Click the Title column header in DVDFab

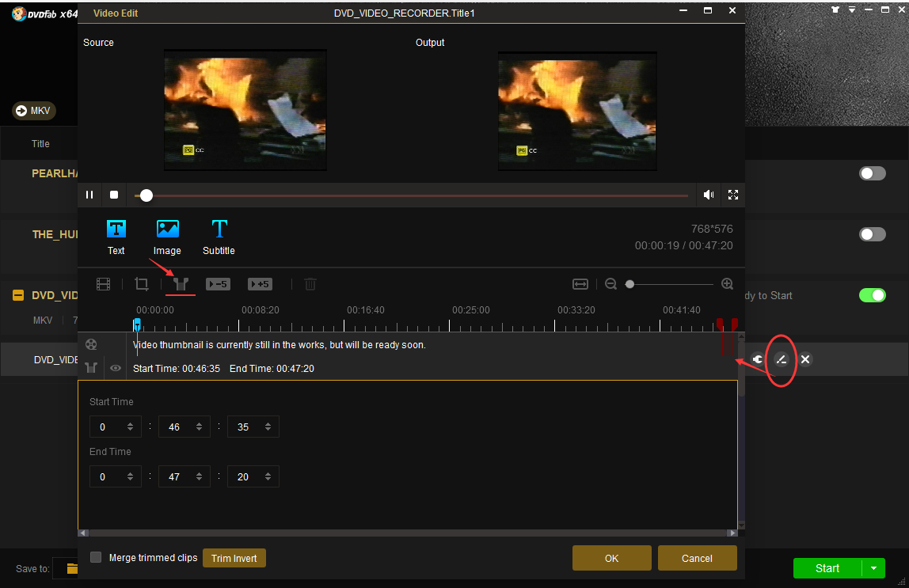click(x=40, y=144)
